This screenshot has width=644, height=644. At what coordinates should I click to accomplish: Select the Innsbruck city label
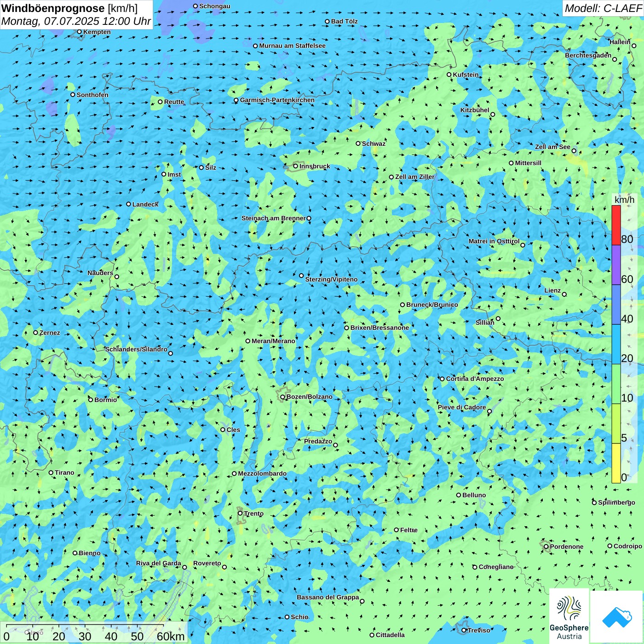315,166
